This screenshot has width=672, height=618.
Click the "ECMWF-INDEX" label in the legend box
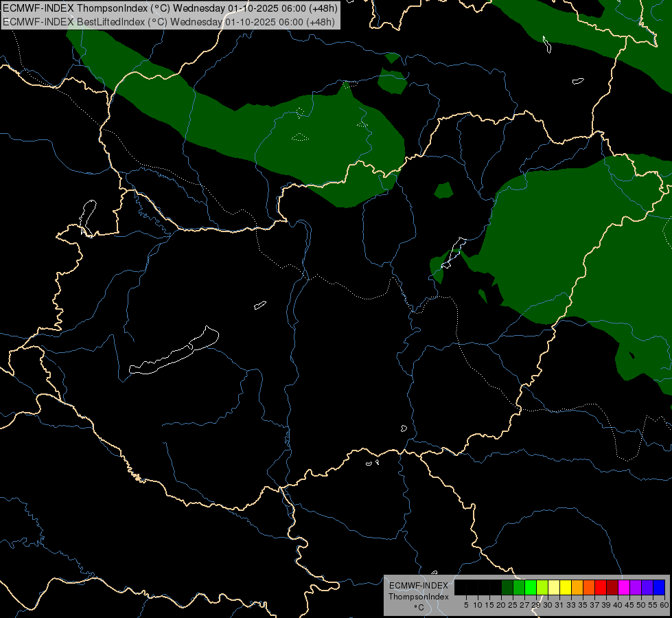point(419,586)
